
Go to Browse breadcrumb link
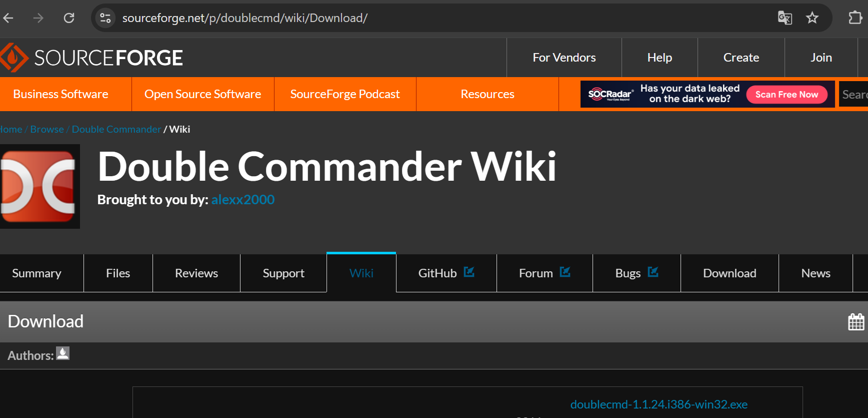click(47, 129)
